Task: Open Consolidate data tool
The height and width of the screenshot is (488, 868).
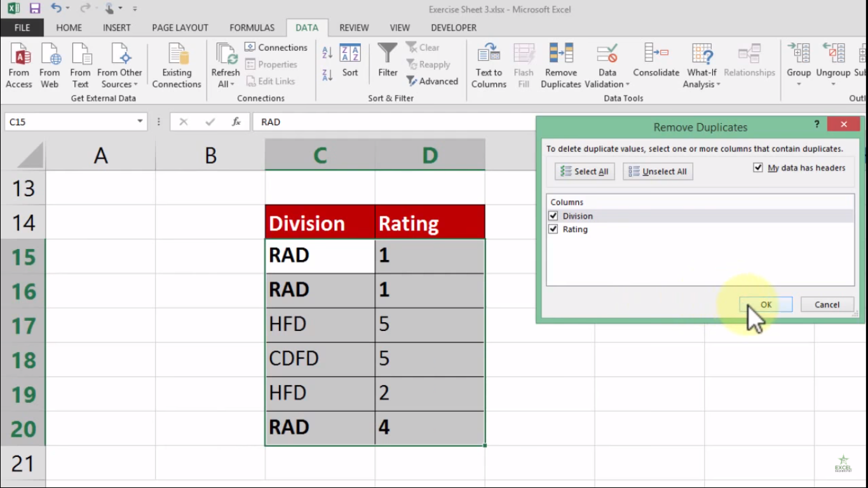Action: tap(656, 60)
